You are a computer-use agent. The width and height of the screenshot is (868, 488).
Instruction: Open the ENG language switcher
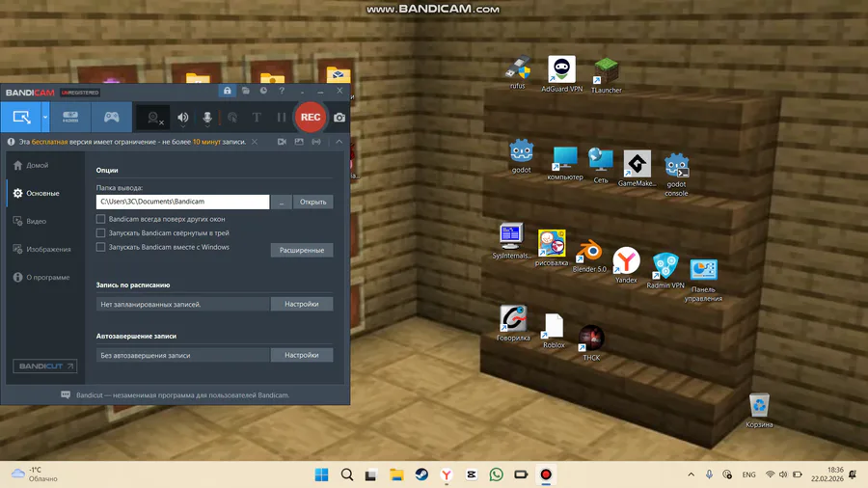(749, 474)
